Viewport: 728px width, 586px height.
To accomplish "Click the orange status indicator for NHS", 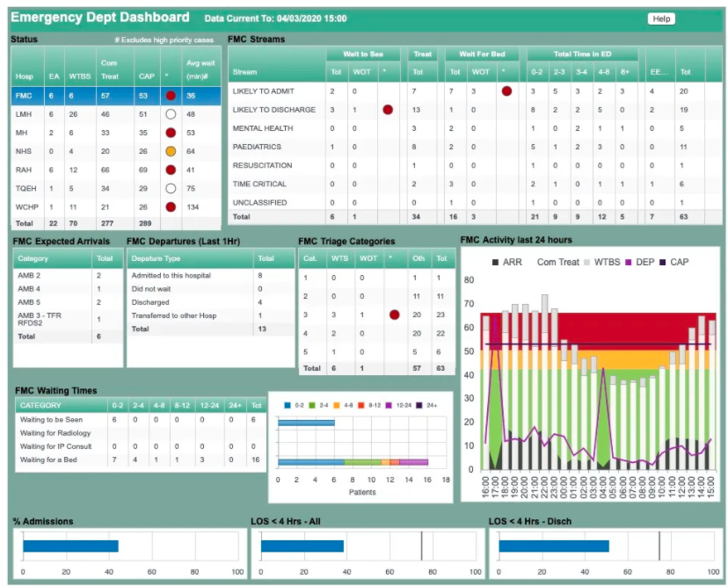I will 171,151.
